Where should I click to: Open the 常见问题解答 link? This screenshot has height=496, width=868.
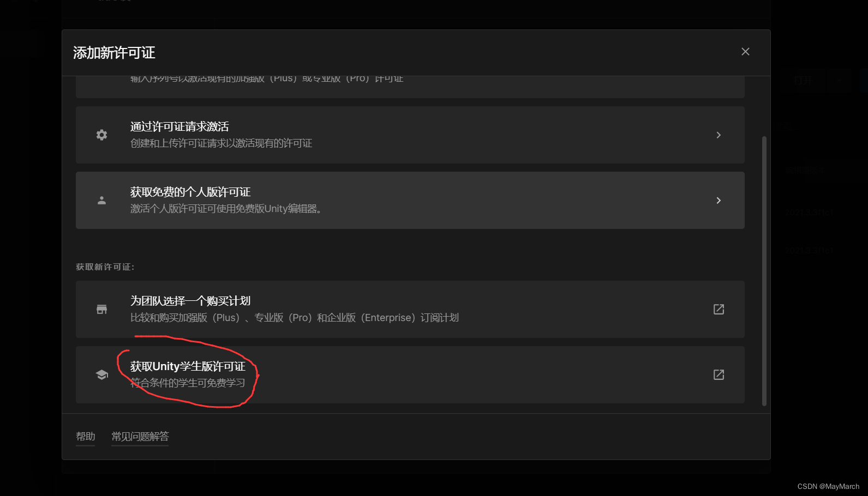pyautogui.click(x=140, y=437)
